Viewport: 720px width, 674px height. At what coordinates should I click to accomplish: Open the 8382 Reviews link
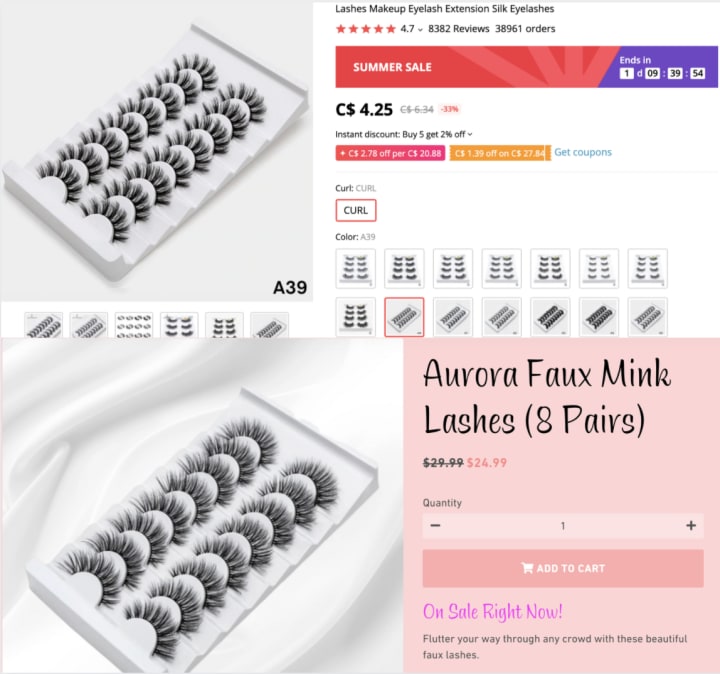(459, 28)
